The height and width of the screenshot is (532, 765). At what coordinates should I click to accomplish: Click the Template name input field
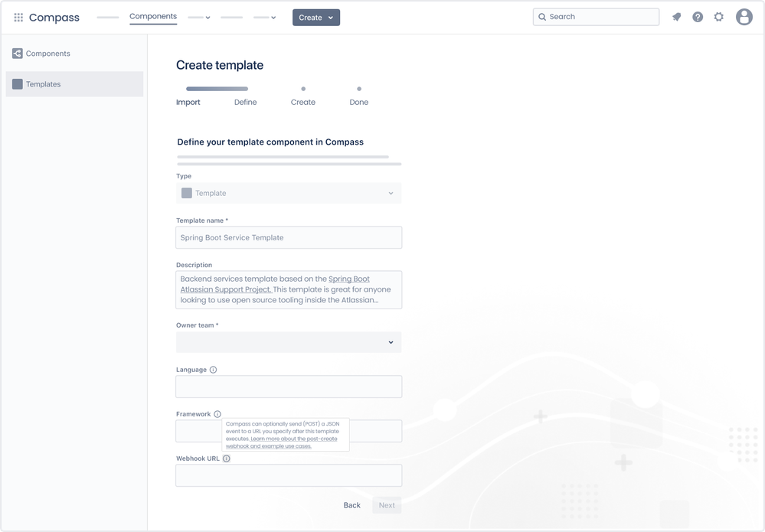[x=289, y=237]
